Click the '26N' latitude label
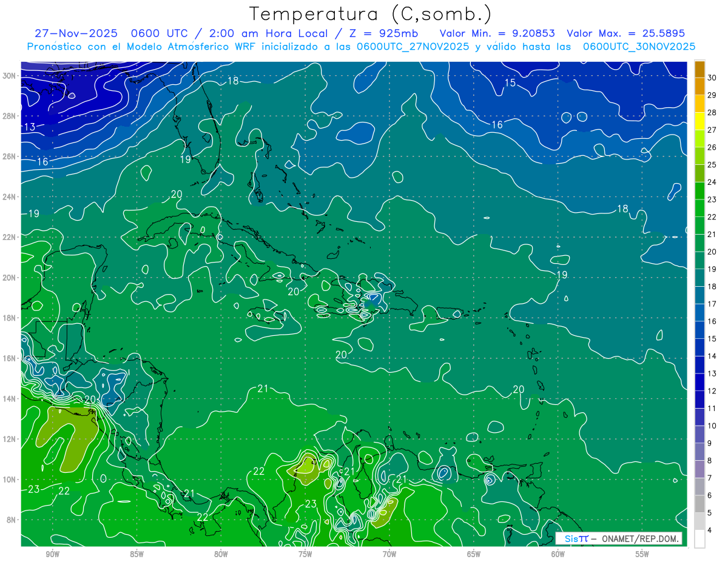This screenshot has height=562, width=728. click(9, 156)
